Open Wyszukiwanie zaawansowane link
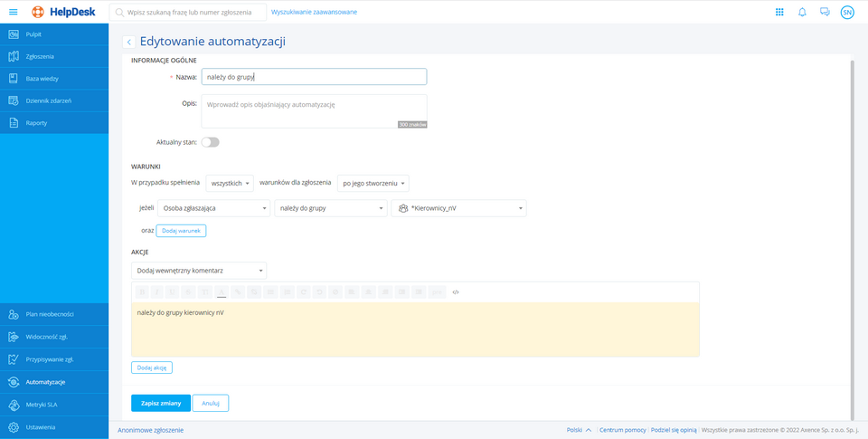Image resolution: width=868 pixels, height=439 pixels. click(314, 12)
